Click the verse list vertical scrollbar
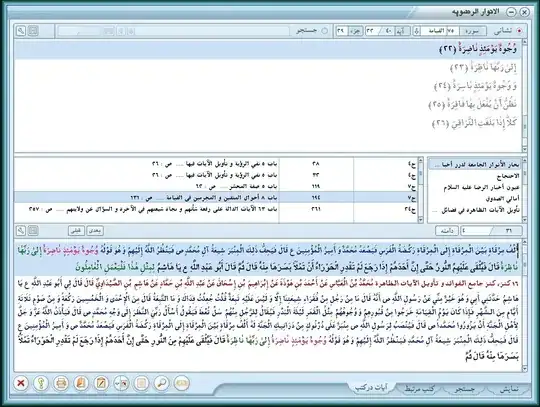Screen dimensions: 540x407 (x=525, y=95)
